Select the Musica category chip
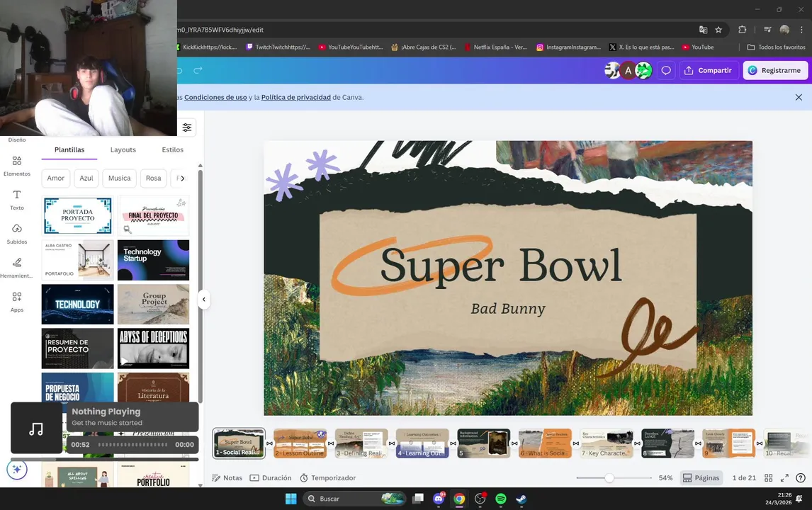Screen dimensions: 812x510 tap(120, 178)
